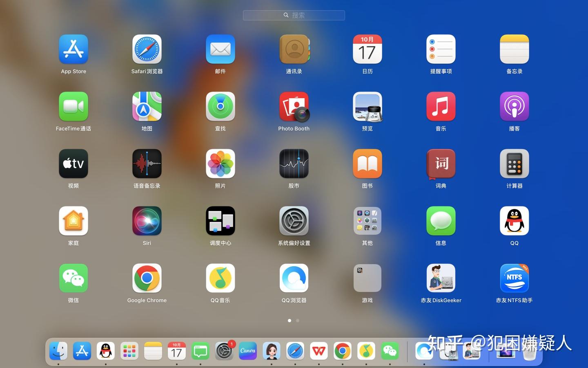The width and height of the screenshot is (588, 368).
Task: Expand the 其他 apps folder
Action: click(367, 221)
